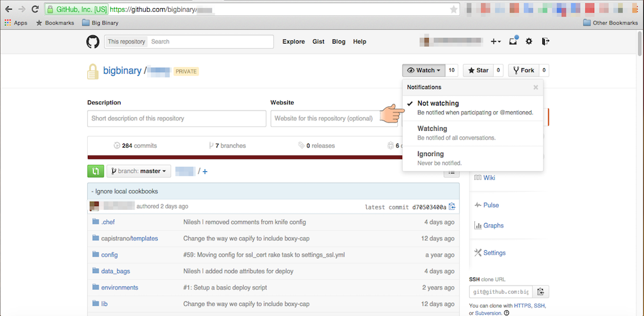Click the stargazers count 0
This screenshot has width=644, height=316.
(498, 71)
